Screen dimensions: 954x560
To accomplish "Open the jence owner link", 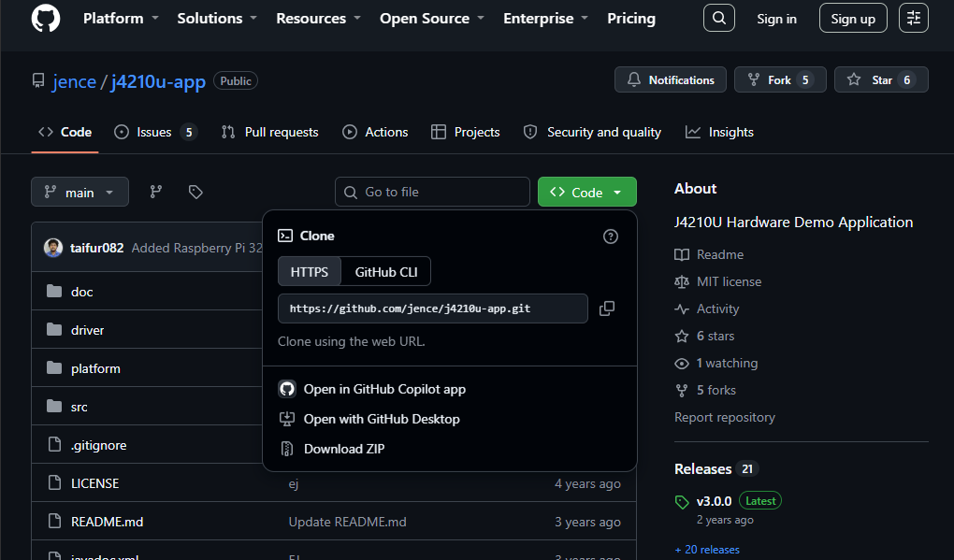I will 74,81.
